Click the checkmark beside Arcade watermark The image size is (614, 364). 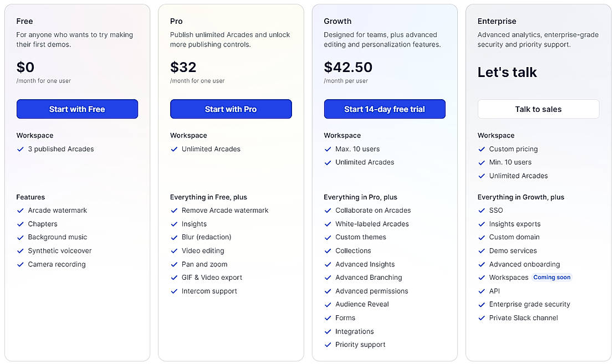pos(21,211)
